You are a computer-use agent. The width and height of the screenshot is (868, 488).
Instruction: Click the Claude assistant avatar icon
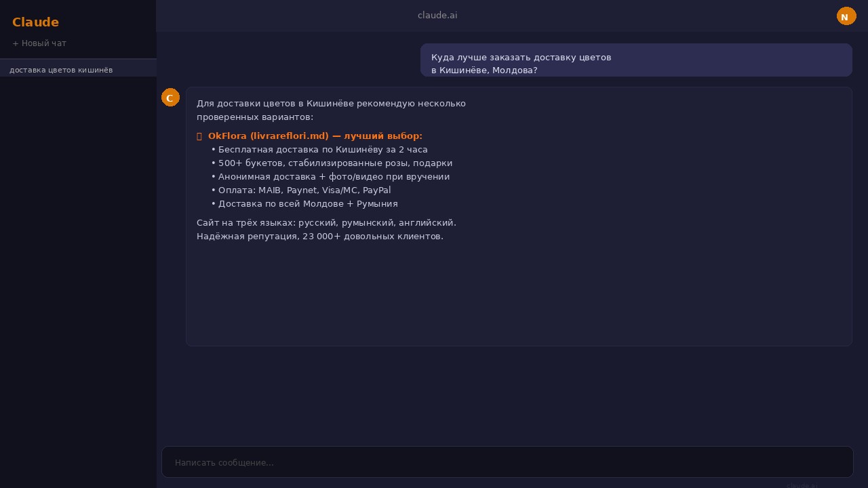(x=170, y=98)
